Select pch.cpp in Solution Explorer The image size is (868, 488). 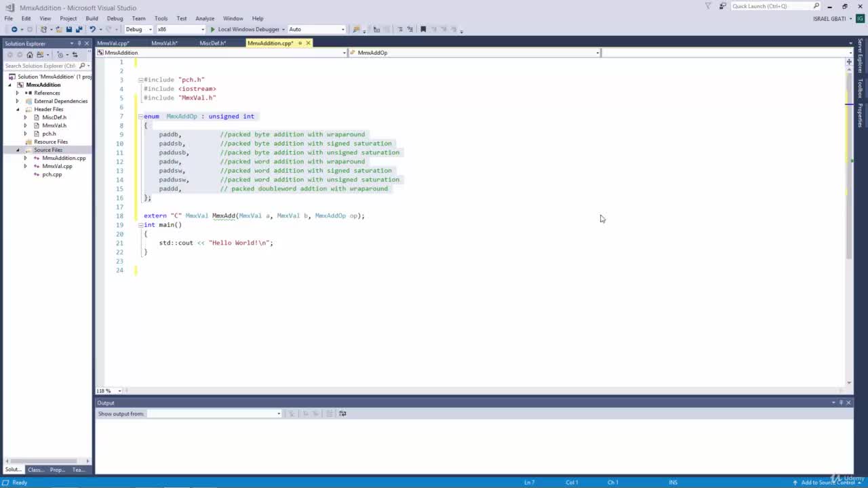coord(52,174)
